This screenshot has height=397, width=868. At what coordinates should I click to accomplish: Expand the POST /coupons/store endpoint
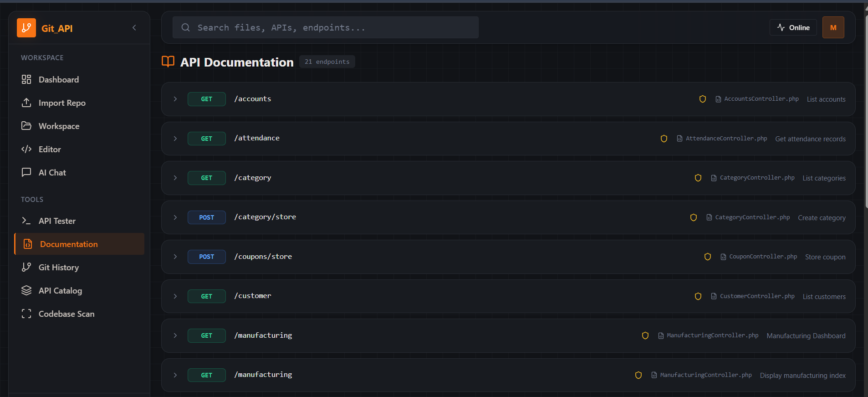[175, 257]
